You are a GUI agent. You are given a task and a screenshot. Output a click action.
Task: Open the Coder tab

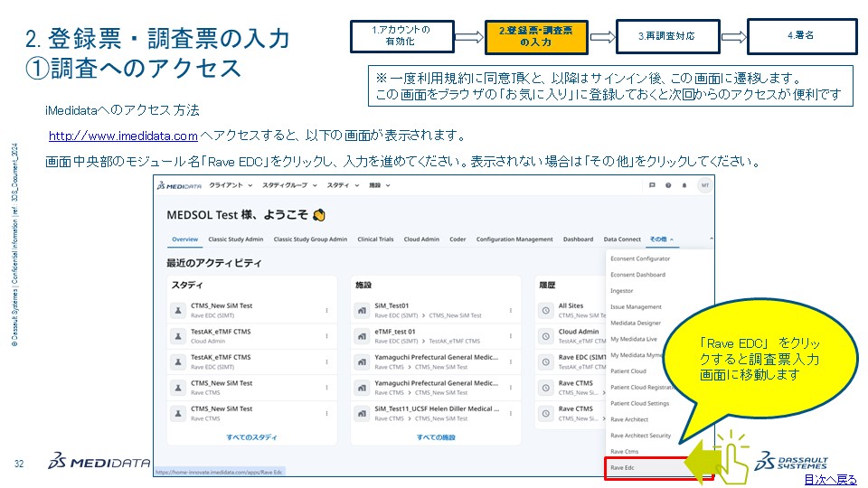[458, 239]
